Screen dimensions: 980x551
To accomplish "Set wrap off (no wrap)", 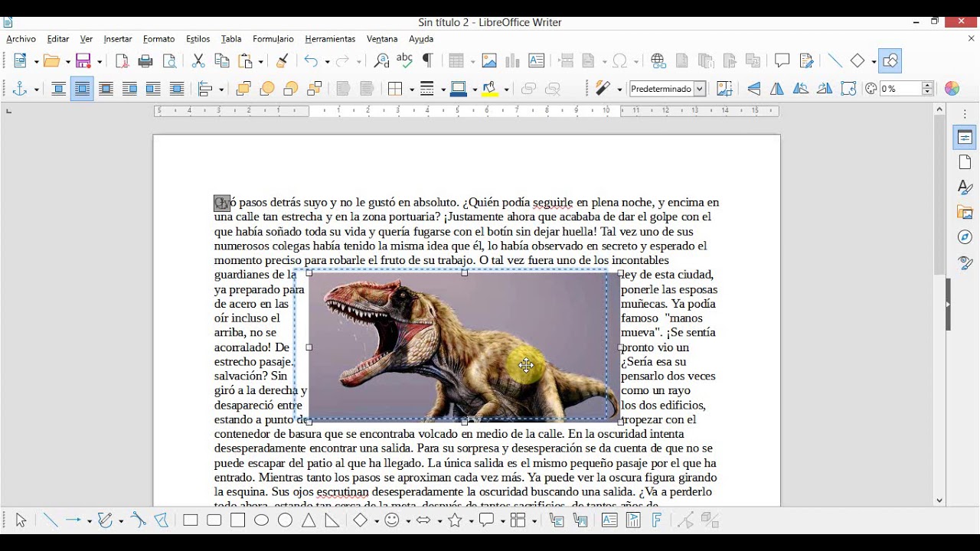I will pos(58,90).
